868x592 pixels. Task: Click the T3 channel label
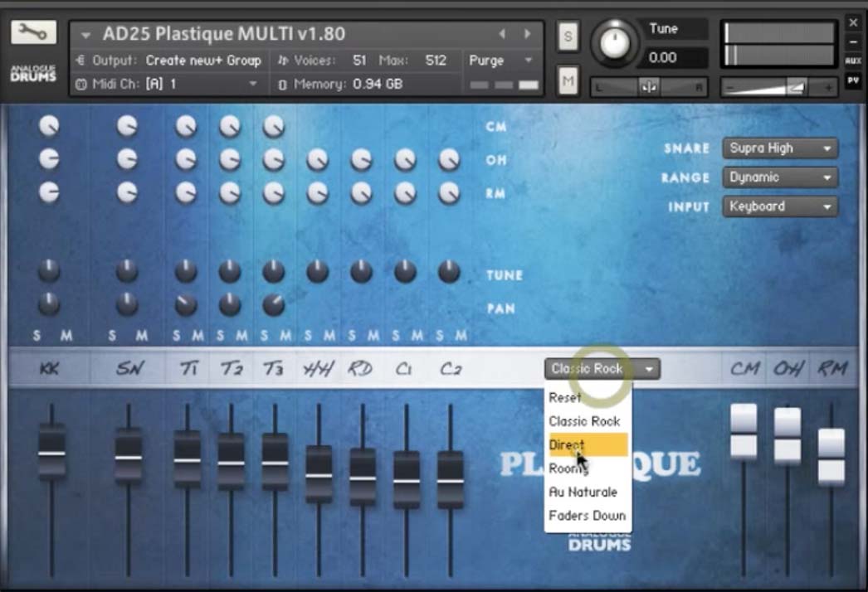point(273,368)
